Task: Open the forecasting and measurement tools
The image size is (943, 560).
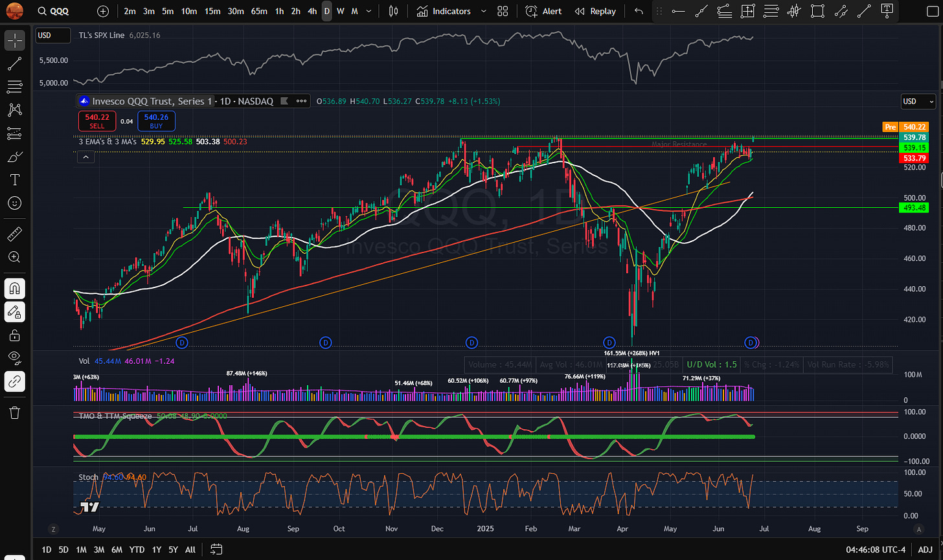Action: (14, 133)
